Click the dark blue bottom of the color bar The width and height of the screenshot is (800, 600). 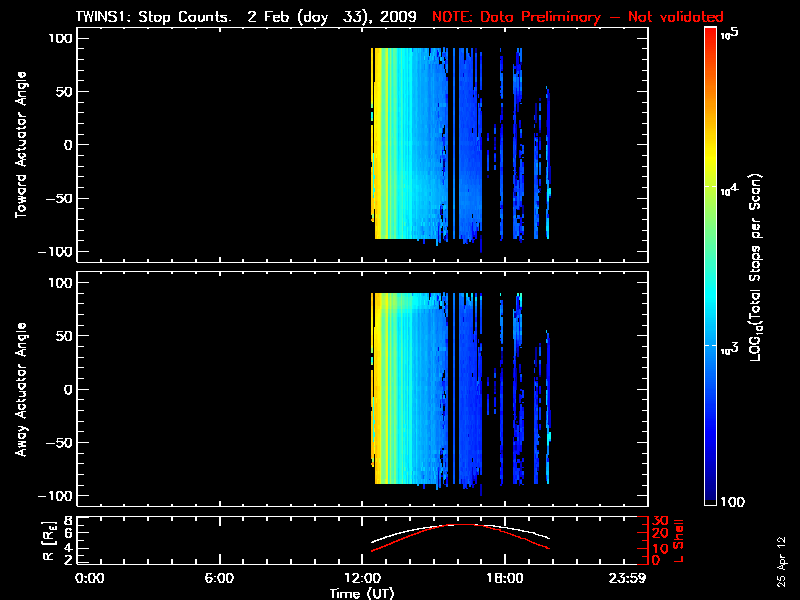click(x=711, y=500)
